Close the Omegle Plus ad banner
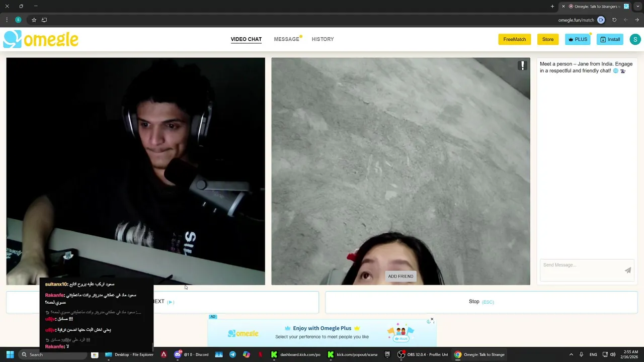644x362 pixels. pyautogui.click(x=432, y=319)
